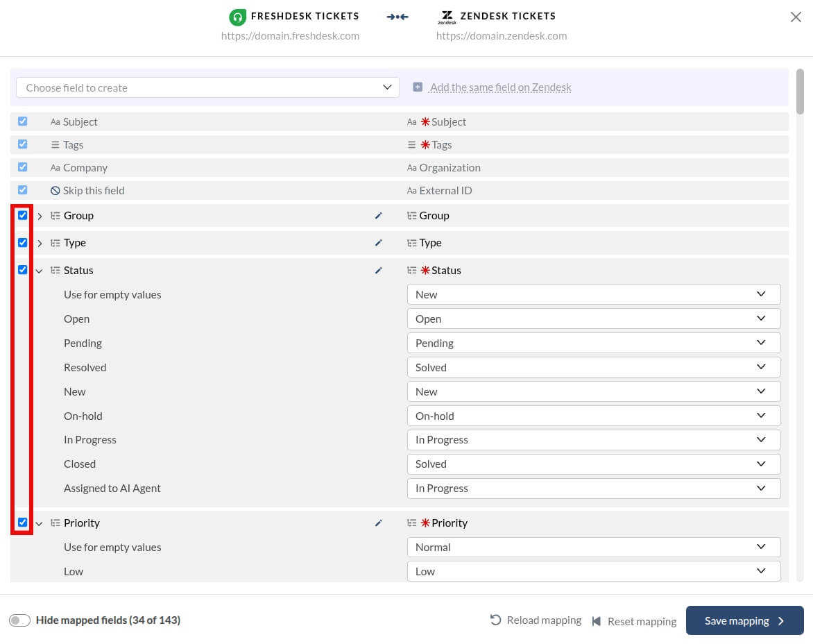Uncheck the Type field checkbox

22,243
